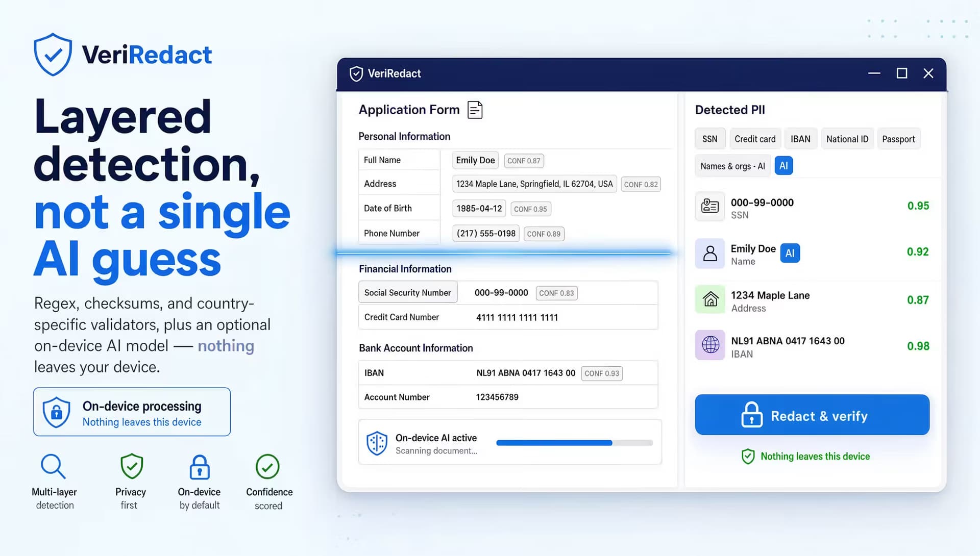Viewport: 980px width, 556px height.
Task: Select the National ID filter chip
Action: click(x=847, y=139)
